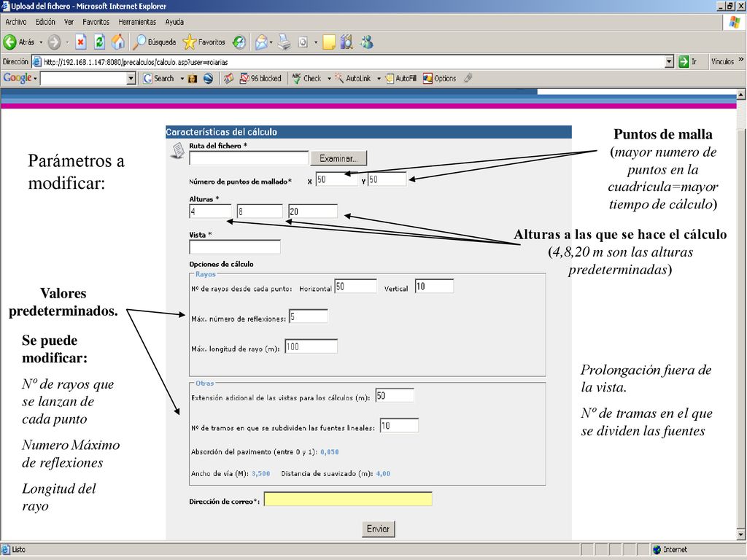Click the page icon beside the address URL
Screen dimensions: 747x560
[x=36, y=62]
